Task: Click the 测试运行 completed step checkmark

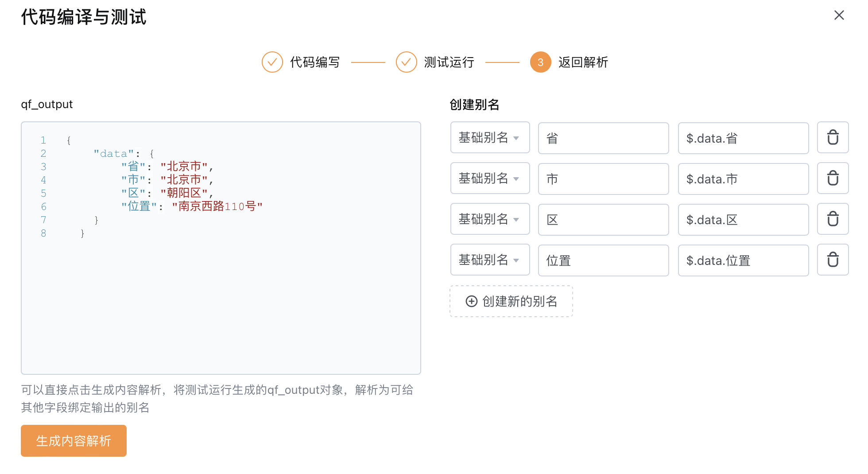Action: pyautogui.click(x=406, y=62)
